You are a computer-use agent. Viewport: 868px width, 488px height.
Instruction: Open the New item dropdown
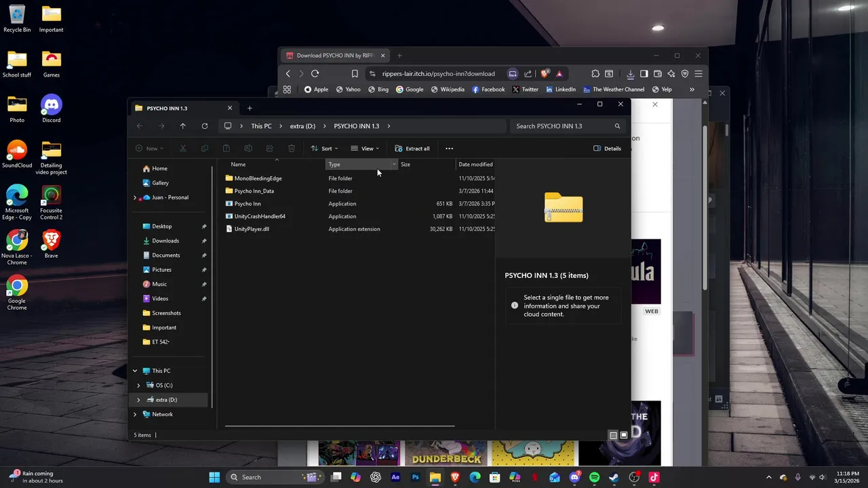[x=151, y=148]
